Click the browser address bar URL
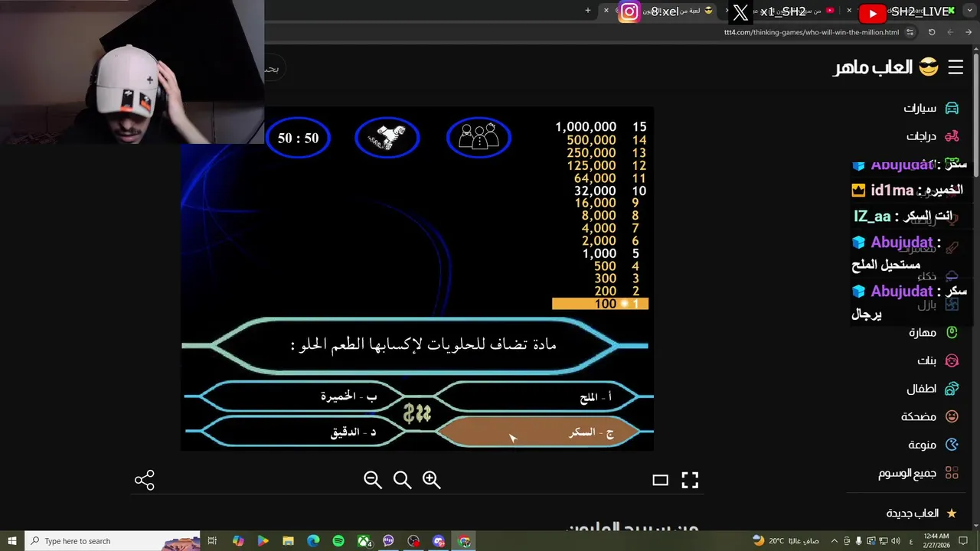 [812, 32]
